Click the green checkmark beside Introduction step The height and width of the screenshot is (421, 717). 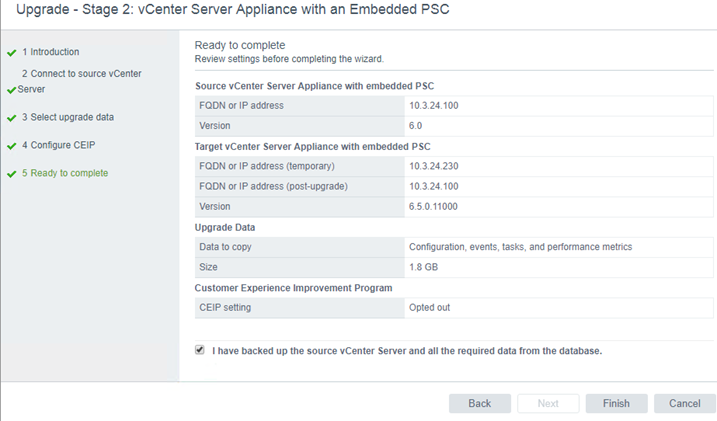pos(12,53)
